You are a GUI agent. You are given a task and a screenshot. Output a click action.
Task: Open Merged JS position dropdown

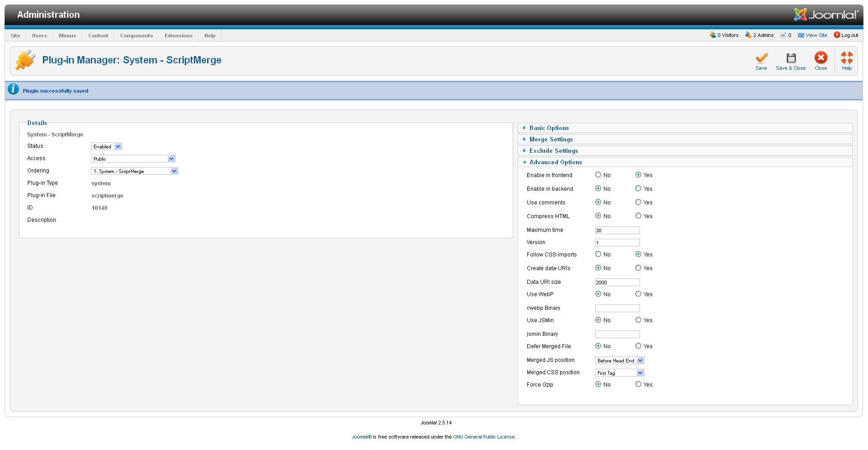(619, 361)
